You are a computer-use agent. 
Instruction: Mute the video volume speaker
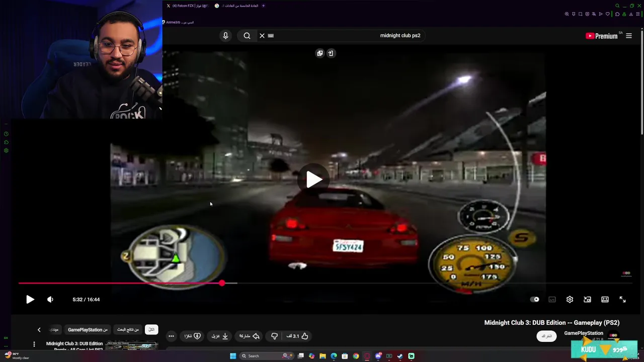point(50,299)
